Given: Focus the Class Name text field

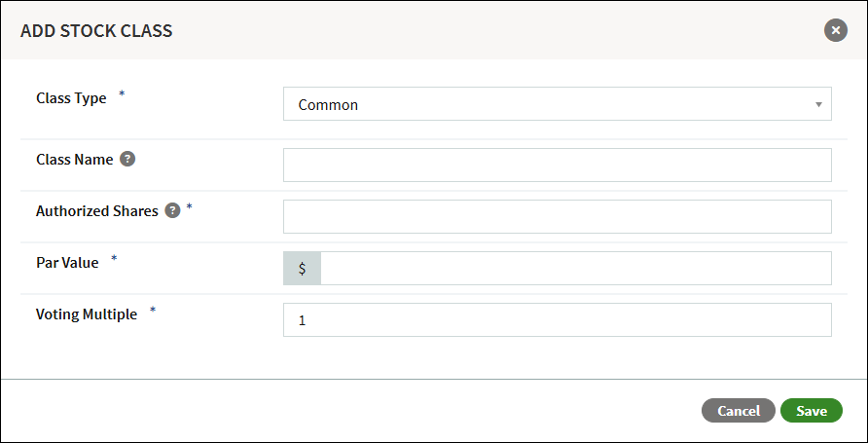Looking at the screenshot, I should [557, 165].
